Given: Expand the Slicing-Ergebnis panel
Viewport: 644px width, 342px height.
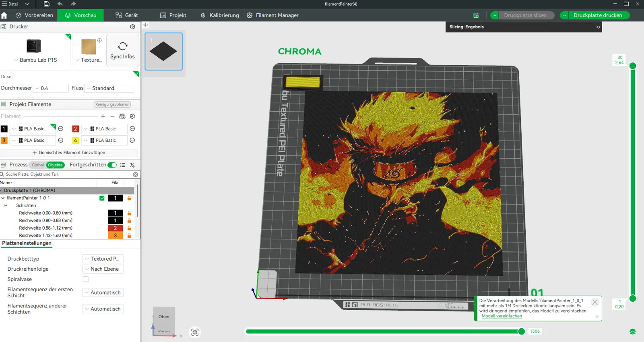Looking at the screenshot, I should click(598, 27).
